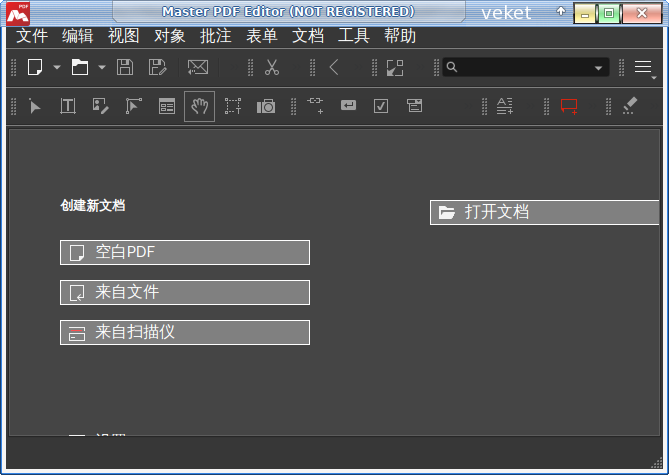Select the Edit Document arrow tool
Screen dimensions: 669x475
click(35, 106)
